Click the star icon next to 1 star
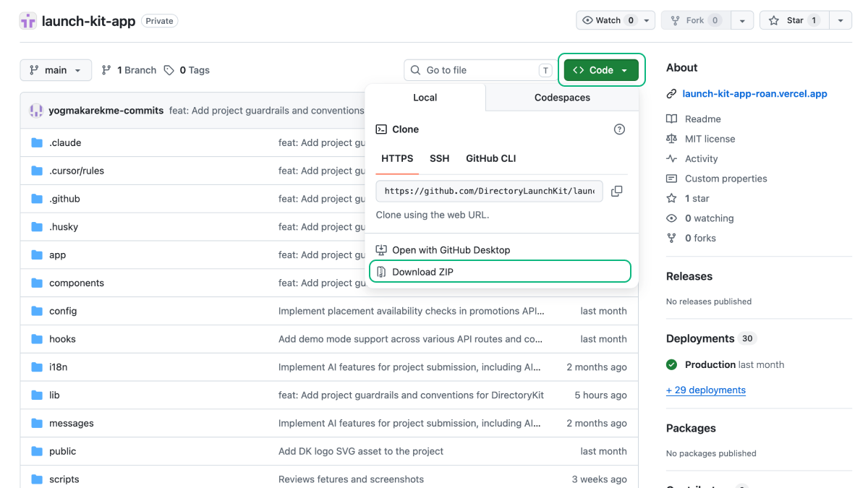Image resolution: width=868 pixels, height=488 pixels. [x=671, y=199]
